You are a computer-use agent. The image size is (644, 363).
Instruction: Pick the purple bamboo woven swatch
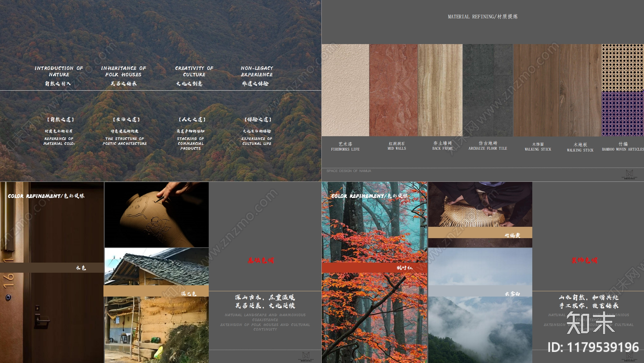click(623, 114)
